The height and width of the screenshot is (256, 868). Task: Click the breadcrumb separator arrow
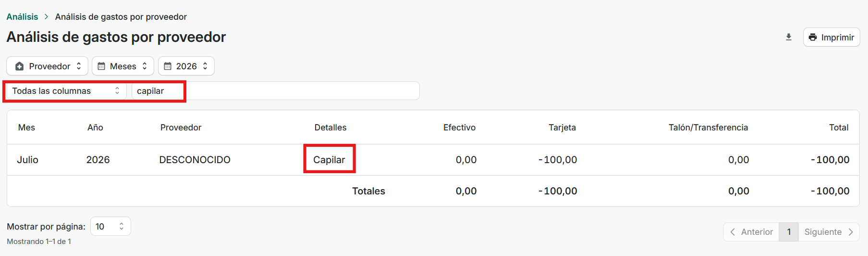(x=47, y=17)
